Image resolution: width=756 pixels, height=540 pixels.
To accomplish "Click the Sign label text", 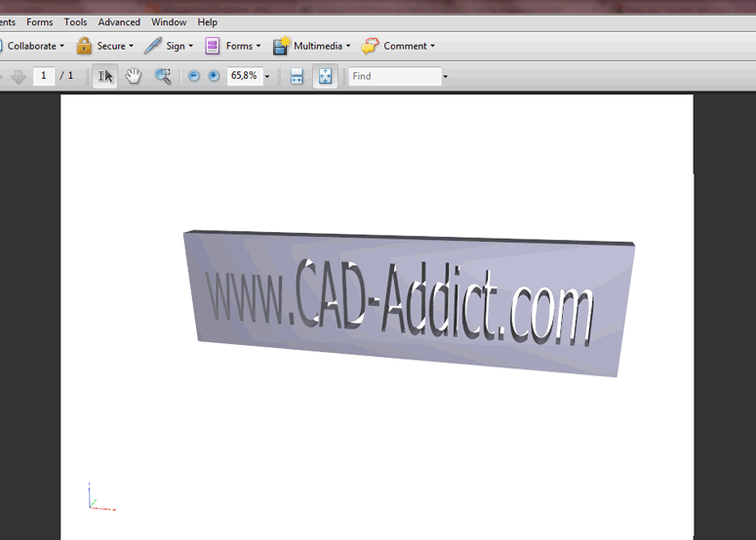I will 176,46.
